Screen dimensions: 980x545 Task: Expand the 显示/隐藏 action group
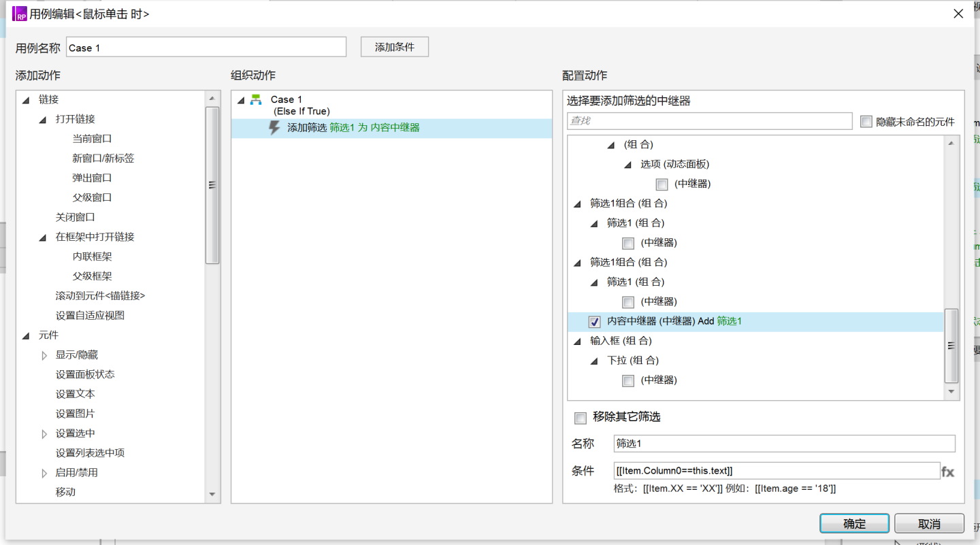(x=44, y=355)
